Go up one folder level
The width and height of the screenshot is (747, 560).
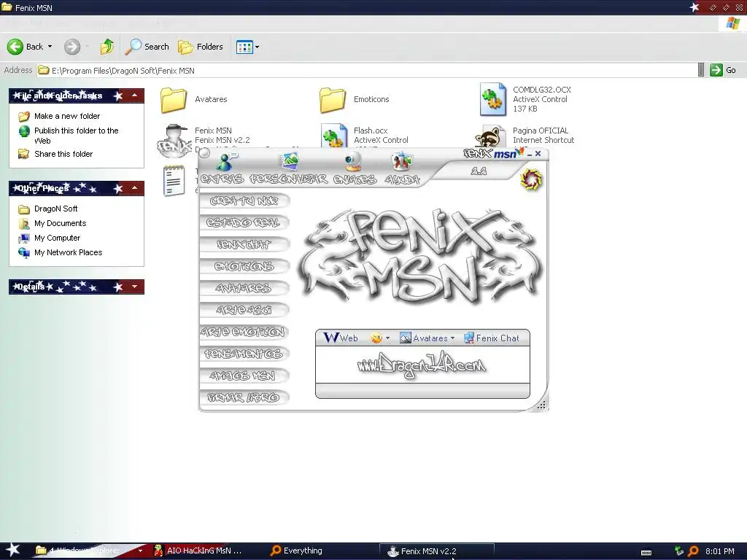[107, 47]
